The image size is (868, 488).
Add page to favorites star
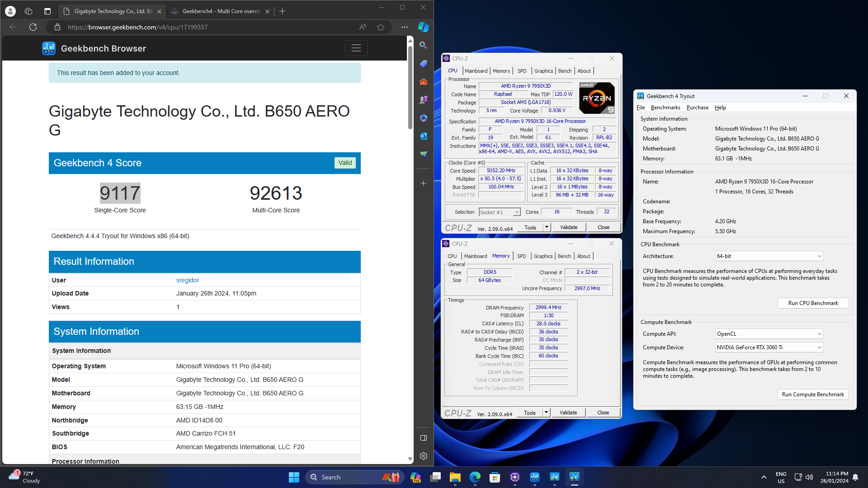(381, 27)
